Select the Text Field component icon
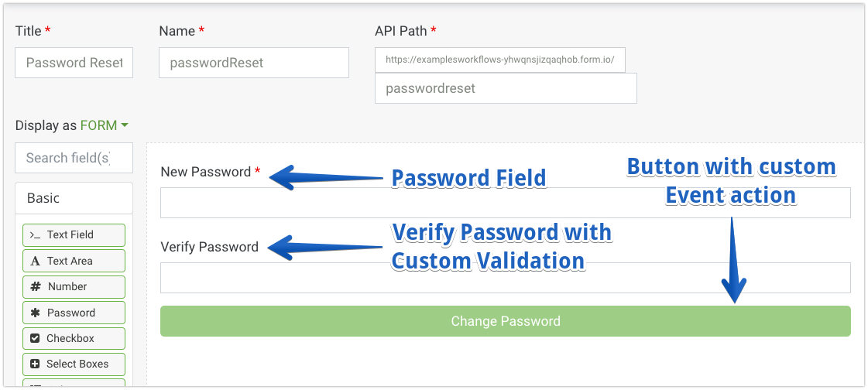 [x=36, y=234]
